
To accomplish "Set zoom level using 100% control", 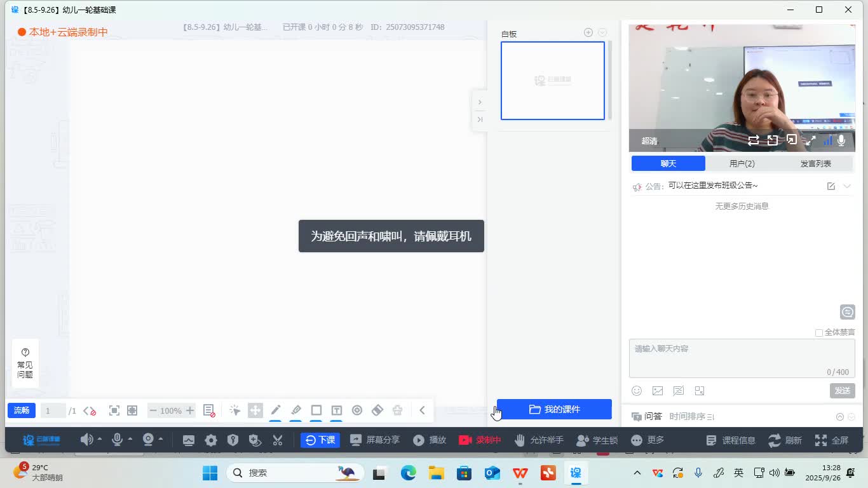I will [x=171, y=410].
